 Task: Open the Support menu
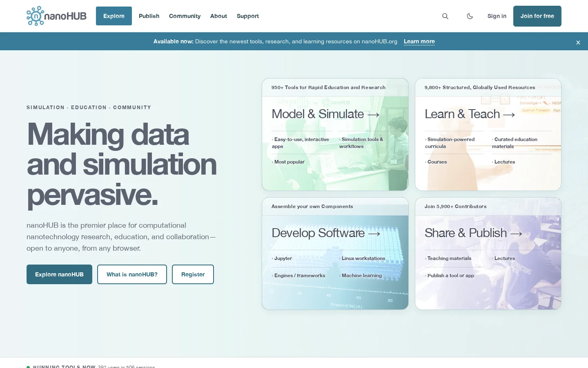pos(248,16)
